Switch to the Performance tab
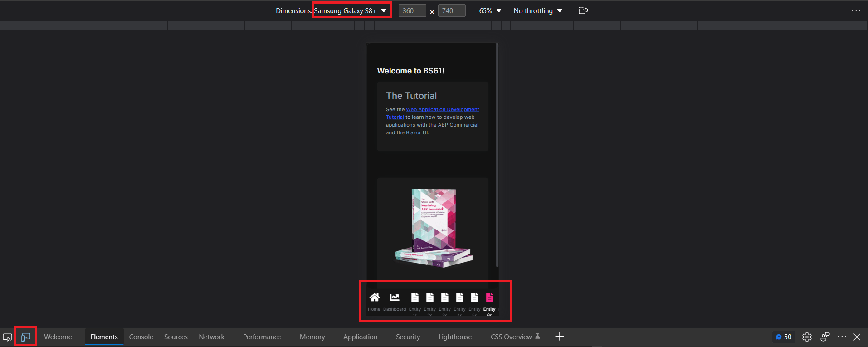This screenshot has height=347, width=868. pos(262,337)
